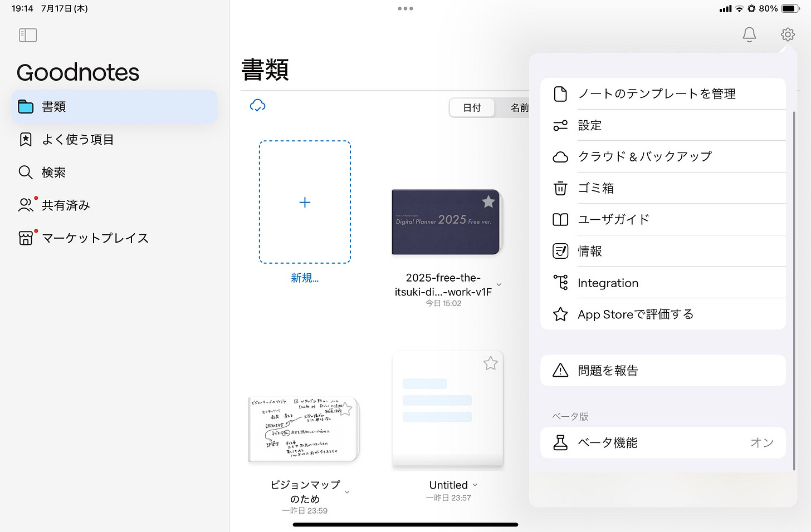Viewport: 811px width, 532px height.
Task: Click the plus icon in new document tile
Action: click(305, 202)
